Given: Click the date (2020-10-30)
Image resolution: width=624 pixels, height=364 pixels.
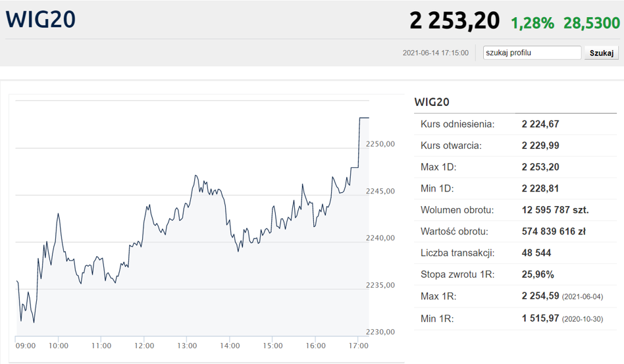Looking at the screenshot, I should (x=583, y=319).
